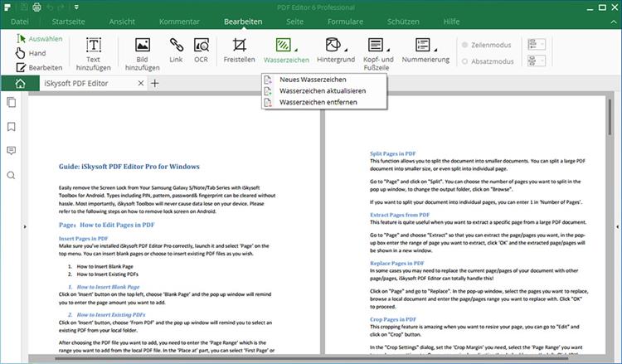Select the Freistellen crop tool
This screenshot has height=364, width=622.
click(x=239, y=50)
